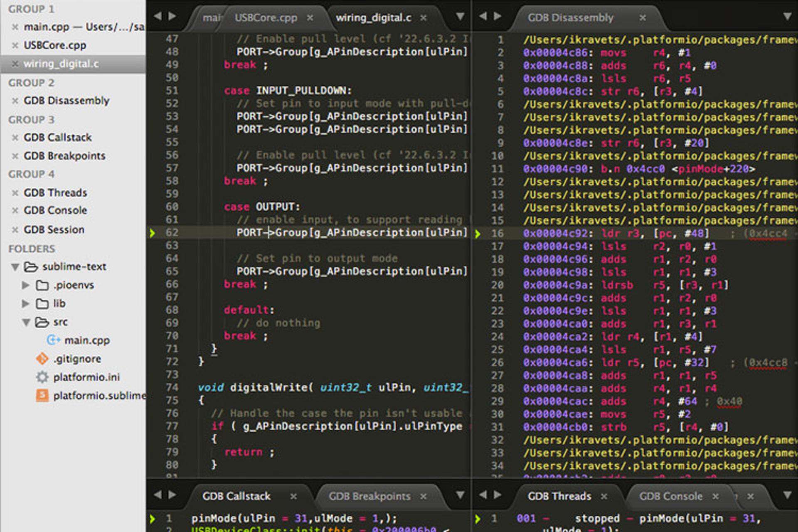Switch to the USBCore.cpp tab
The width and height of the screenshot is (798, 532).
click(x=266, y=18)
